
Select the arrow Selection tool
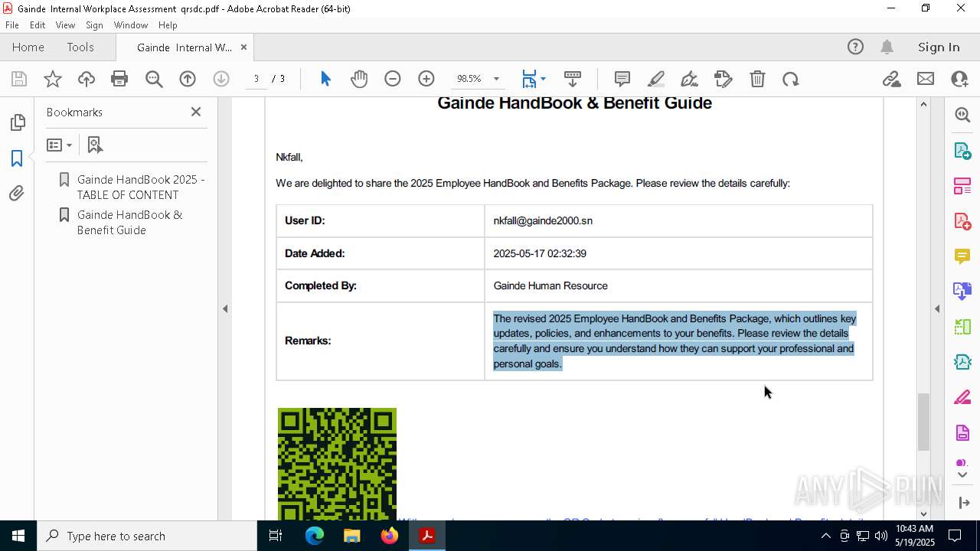[325, 79]
